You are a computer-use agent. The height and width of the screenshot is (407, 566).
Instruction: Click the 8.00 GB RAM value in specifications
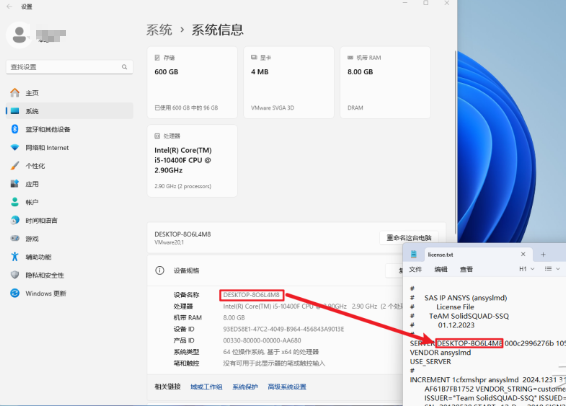[234, 318]
